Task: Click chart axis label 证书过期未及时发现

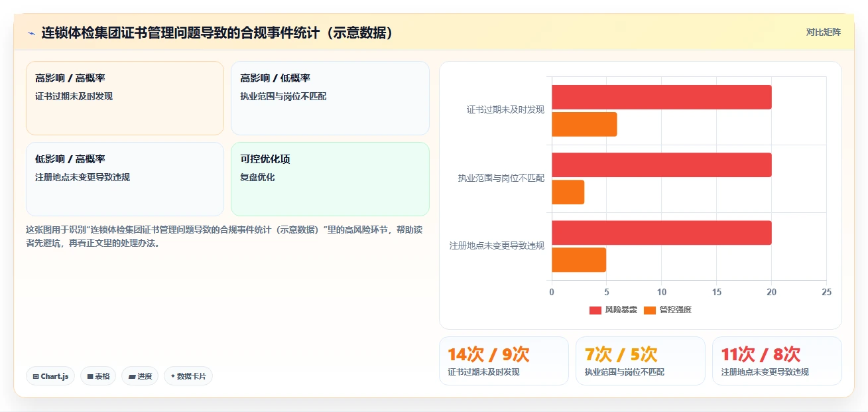Action: point(505,110)
